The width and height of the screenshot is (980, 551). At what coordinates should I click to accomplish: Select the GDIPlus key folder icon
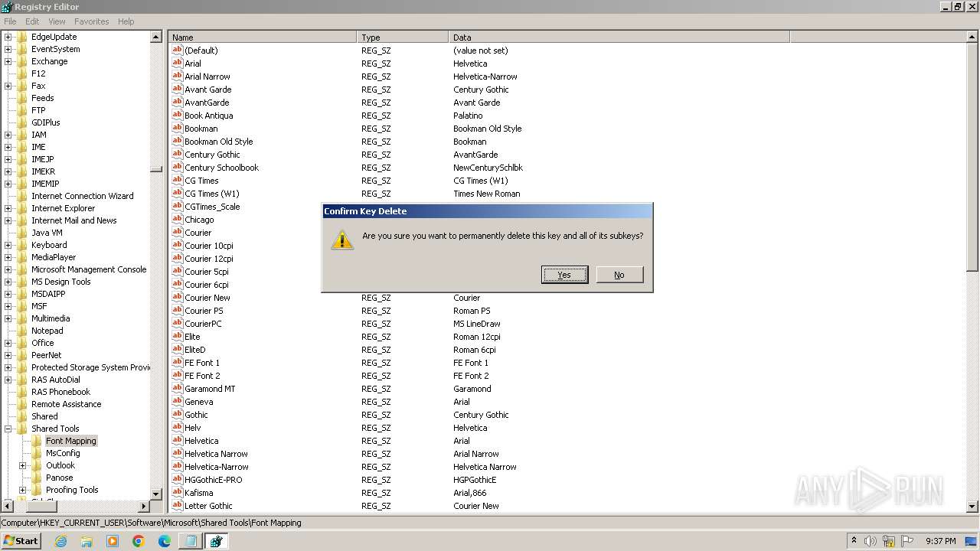tap(22, 122)
